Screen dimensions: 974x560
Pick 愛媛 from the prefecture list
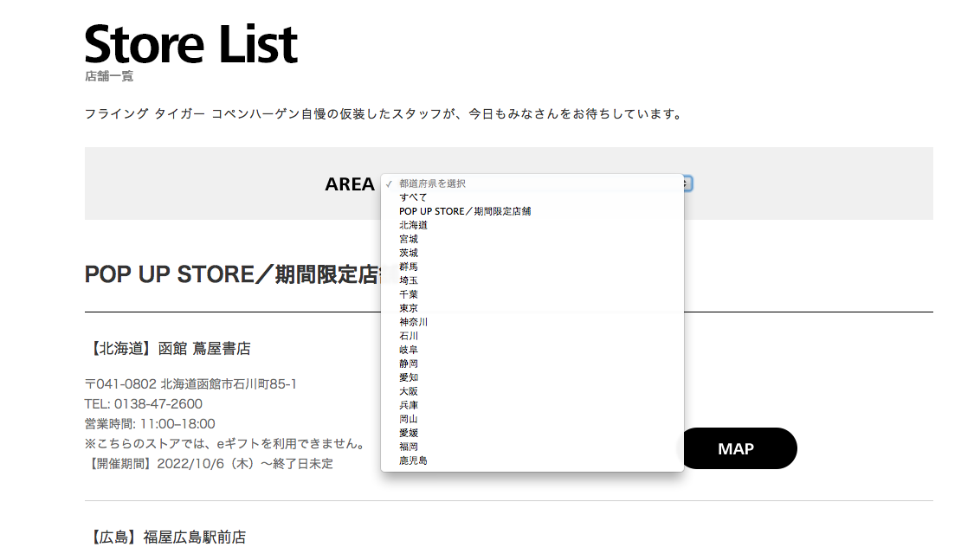coord(532,433)
